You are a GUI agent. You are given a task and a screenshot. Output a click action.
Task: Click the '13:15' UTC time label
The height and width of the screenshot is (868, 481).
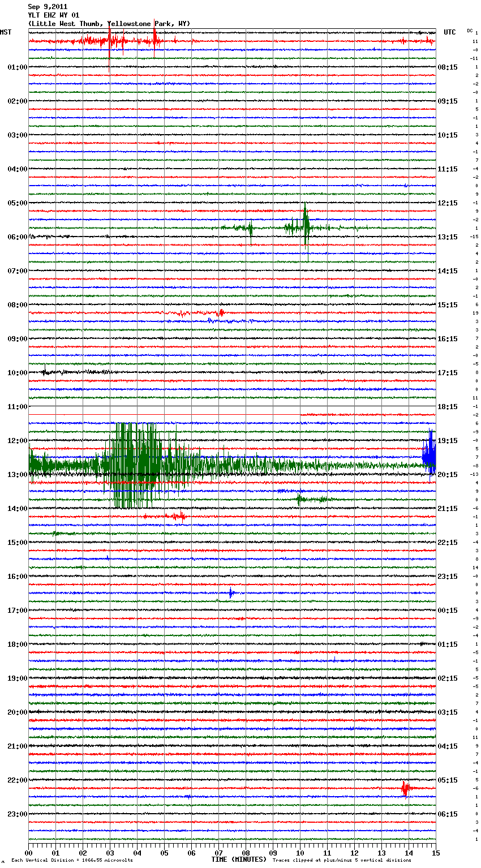448,237
